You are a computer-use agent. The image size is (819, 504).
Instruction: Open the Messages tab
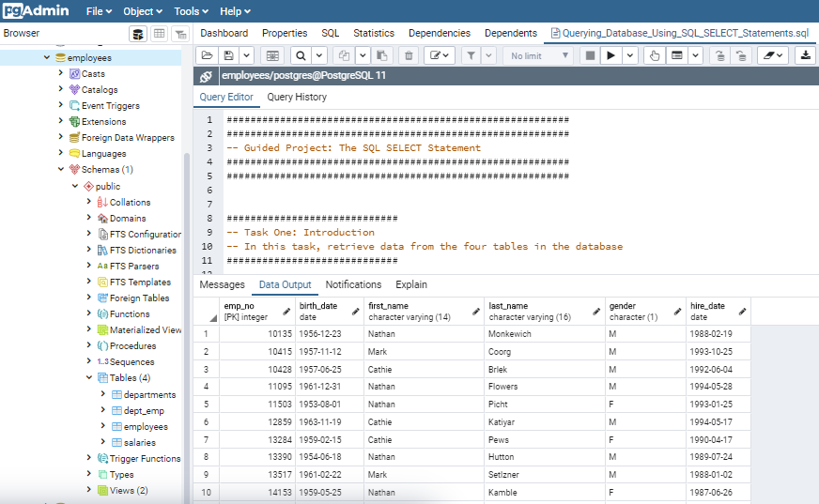pyautogui.click(x=222, y=284)
